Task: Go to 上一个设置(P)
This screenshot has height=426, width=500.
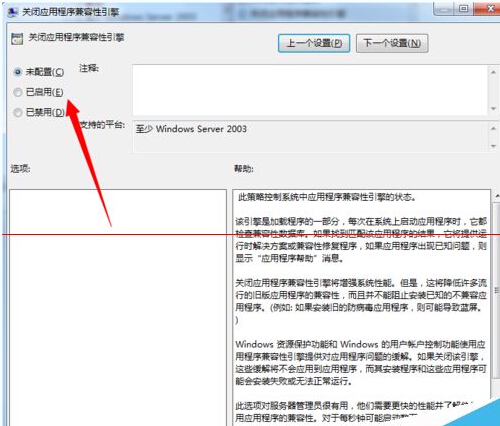Action: (314, 43)
